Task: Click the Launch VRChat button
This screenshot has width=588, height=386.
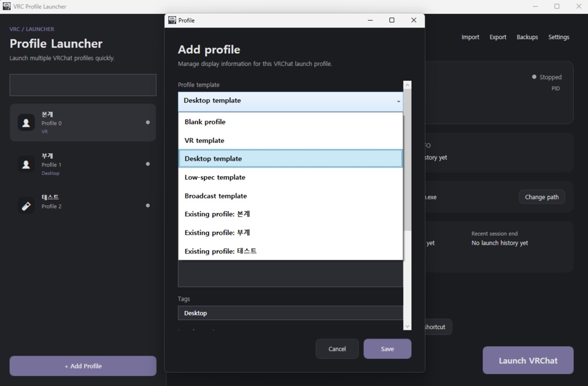Action: pos(528,361)
